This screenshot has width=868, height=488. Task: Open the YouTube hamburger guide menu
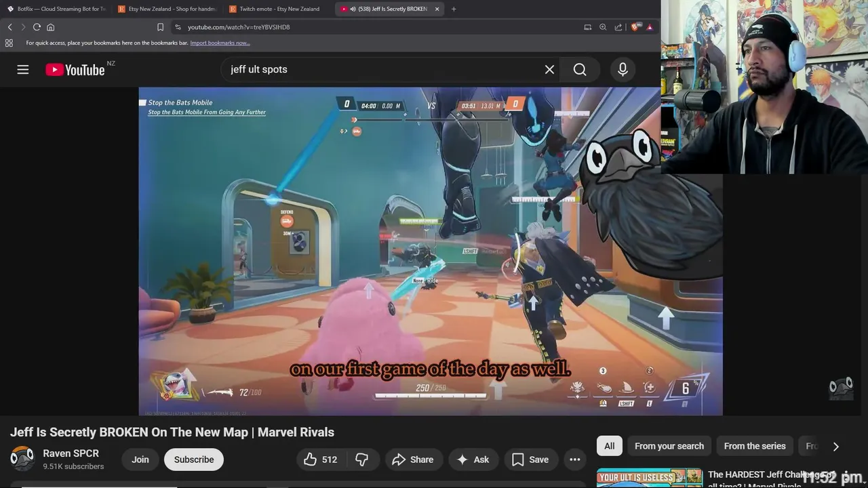(23, 69)
